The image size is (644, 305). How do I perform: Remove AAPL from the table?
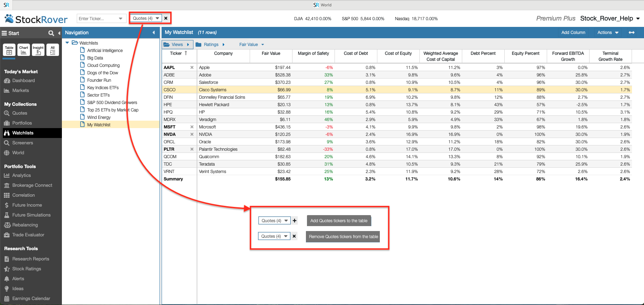[x=192, y=68]
